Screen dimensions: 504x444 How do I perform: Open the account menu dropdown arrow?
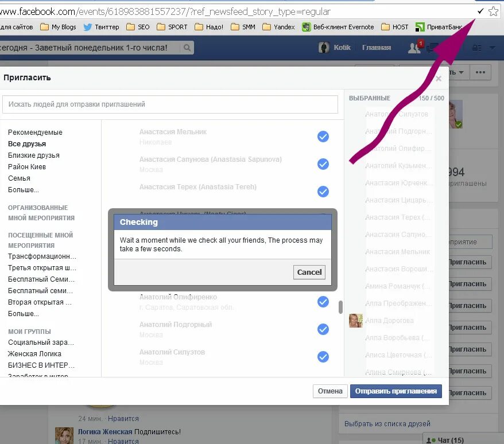point(492,48)
